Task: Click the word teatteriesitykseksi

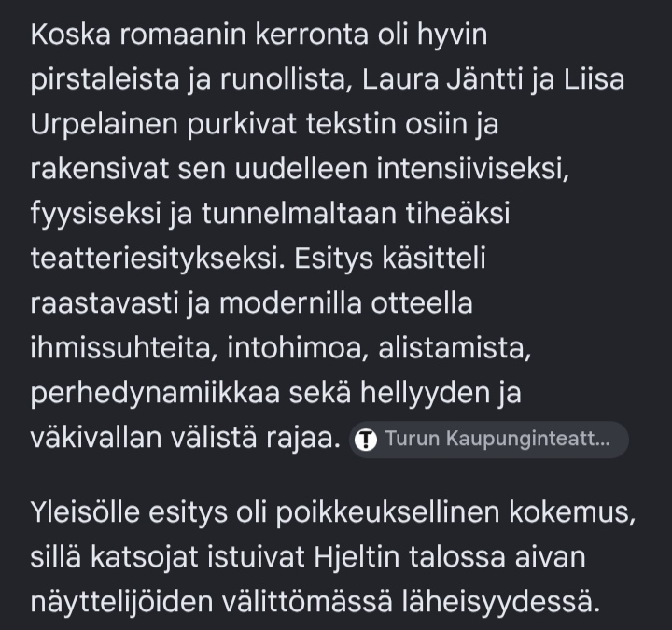Action: (158, 259)
